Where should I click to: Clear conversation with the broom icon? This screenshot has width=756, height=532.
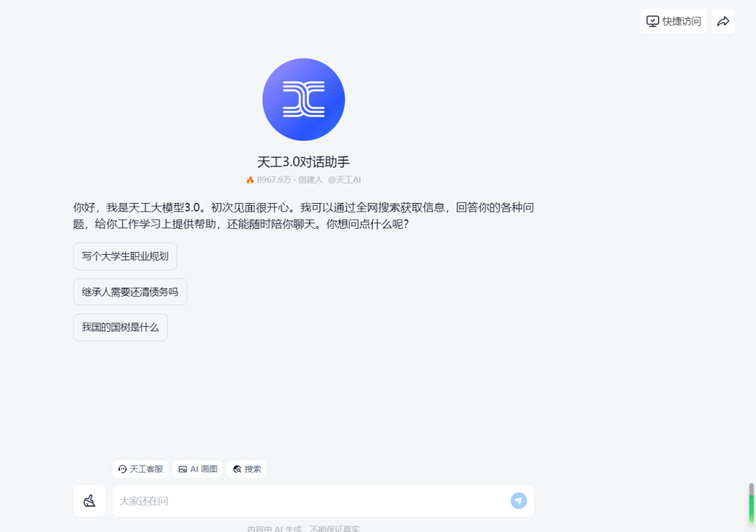click(90, 500)
